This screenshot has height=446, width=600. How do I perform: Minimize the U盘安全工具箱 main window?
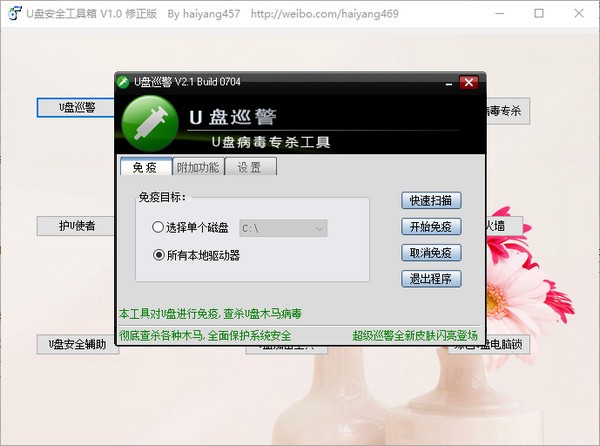point(493,15)
